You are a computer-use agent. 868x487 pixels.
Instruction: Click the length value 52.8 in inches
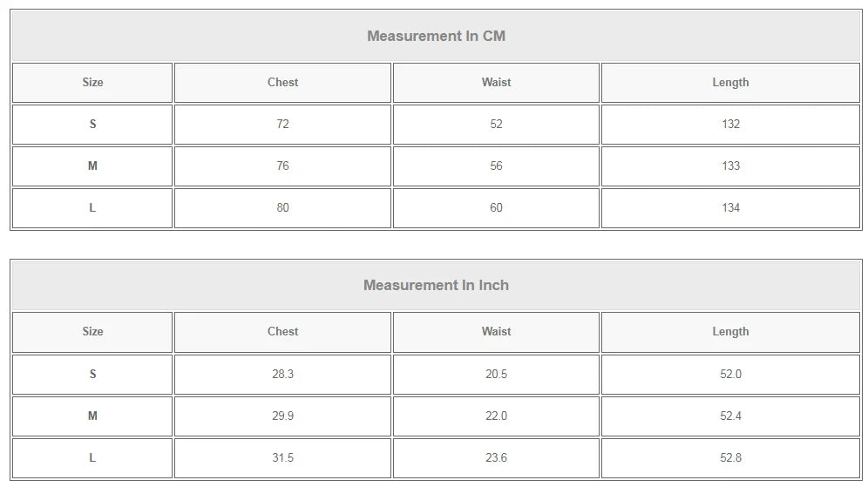730,458
